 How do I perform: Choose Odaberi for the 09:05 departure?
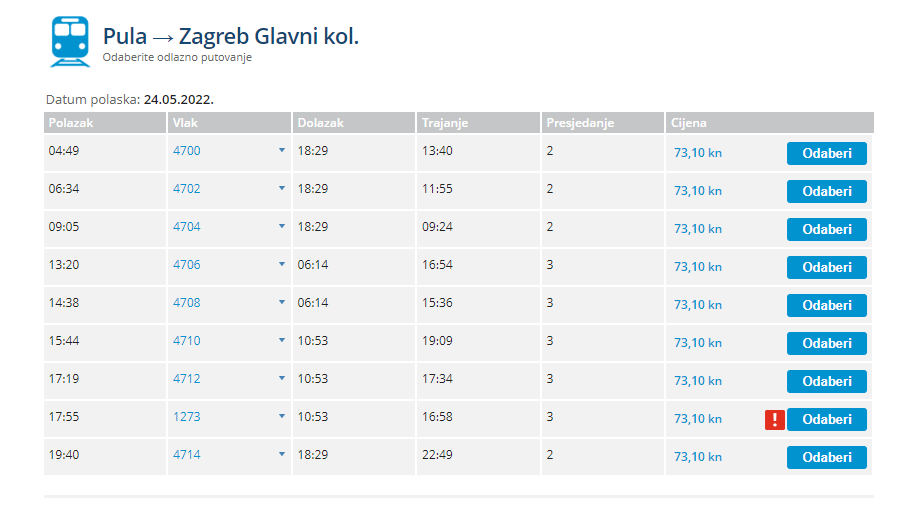827,229
